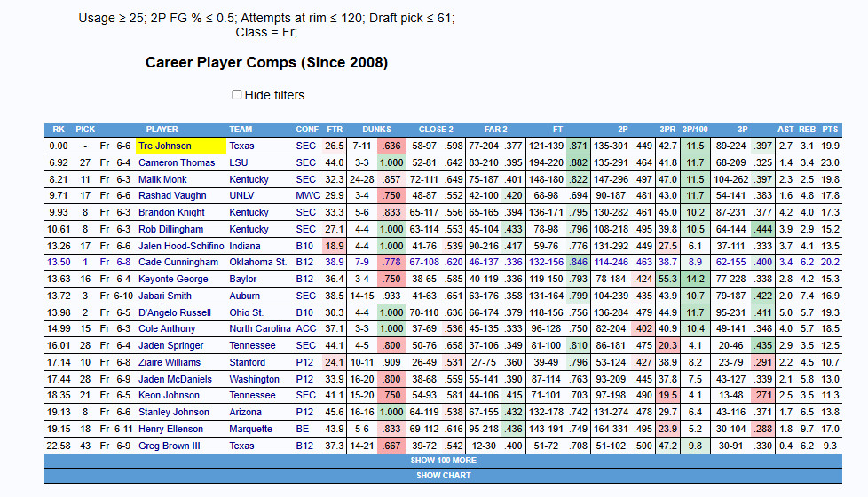Open the Show Chart bar
This screenshot has width=868, height=497.
[x=443, y=476]
